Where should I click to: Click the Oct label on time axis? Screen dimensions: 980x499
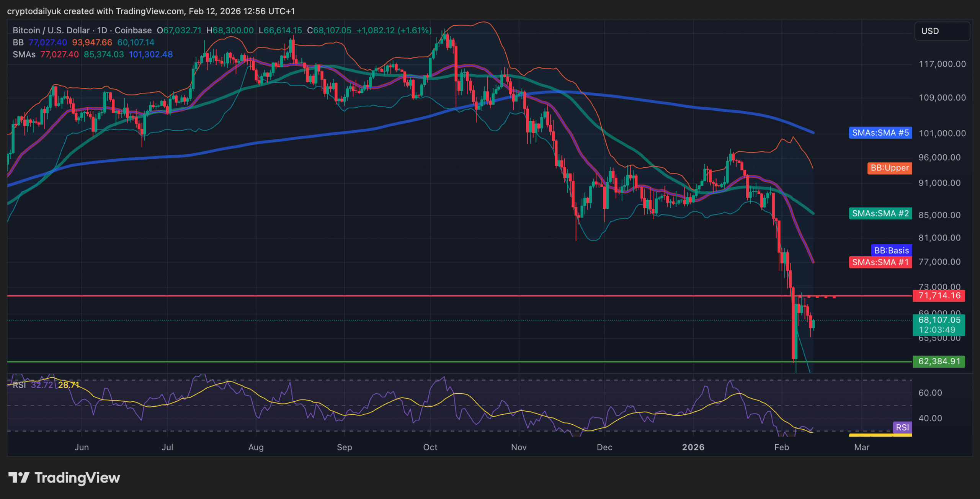[x=430, y=447]
